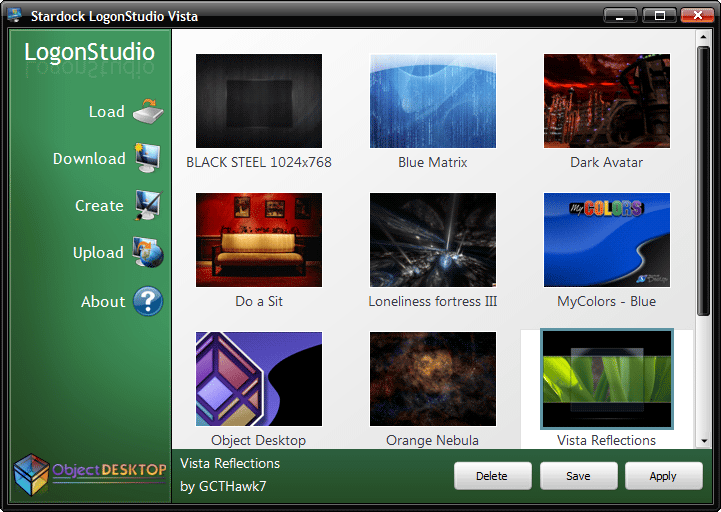
Task: Select the MyColors - Blue thumbnail
Action: click(x=607, y=240)
